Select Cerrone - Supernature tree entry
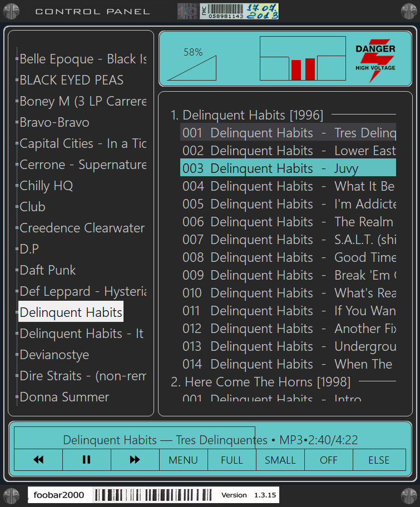Viewport: 420px width, 507px height. coord(83,165)
